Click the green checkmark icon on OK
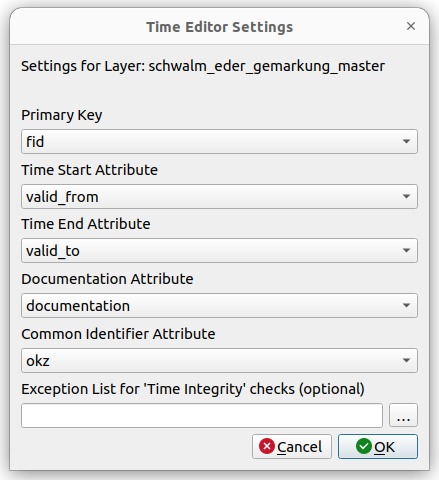 364,446
